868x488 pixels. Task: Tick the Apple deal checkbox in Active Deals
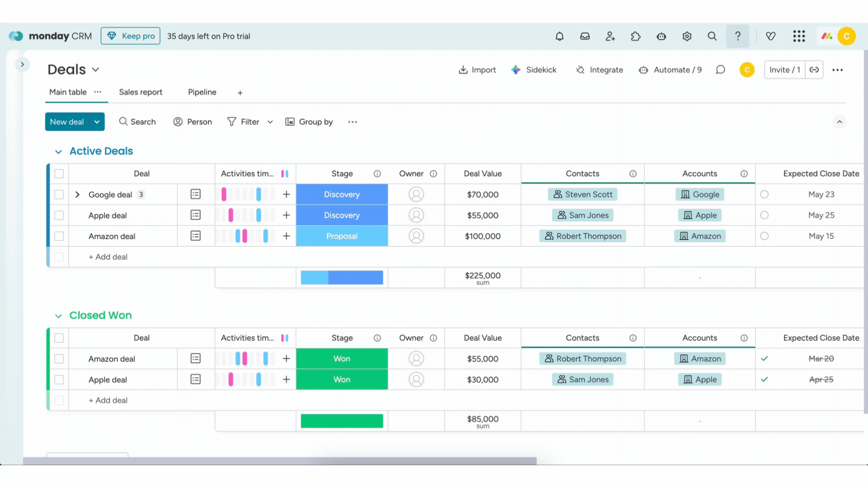59,216
